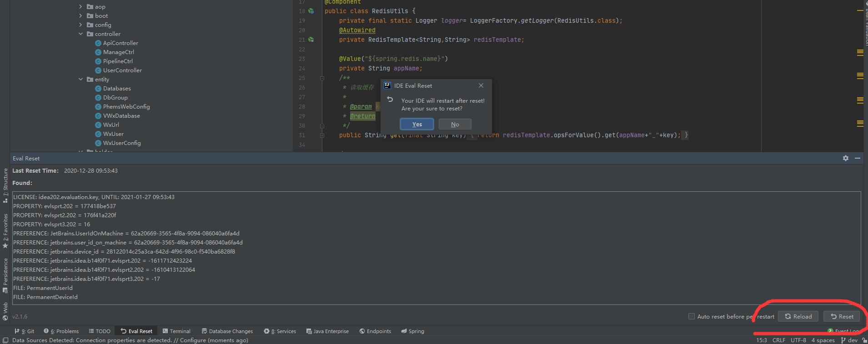Hide the Eval Reset panel with minimize icon

pyautogui.click(x=857, y=158)
